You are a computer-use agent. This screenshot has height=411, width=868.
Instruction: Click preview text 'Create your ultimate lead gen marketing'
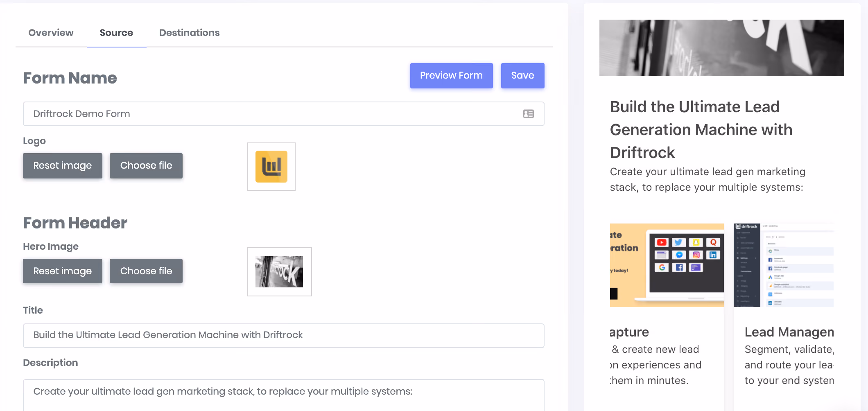(708, 172)
